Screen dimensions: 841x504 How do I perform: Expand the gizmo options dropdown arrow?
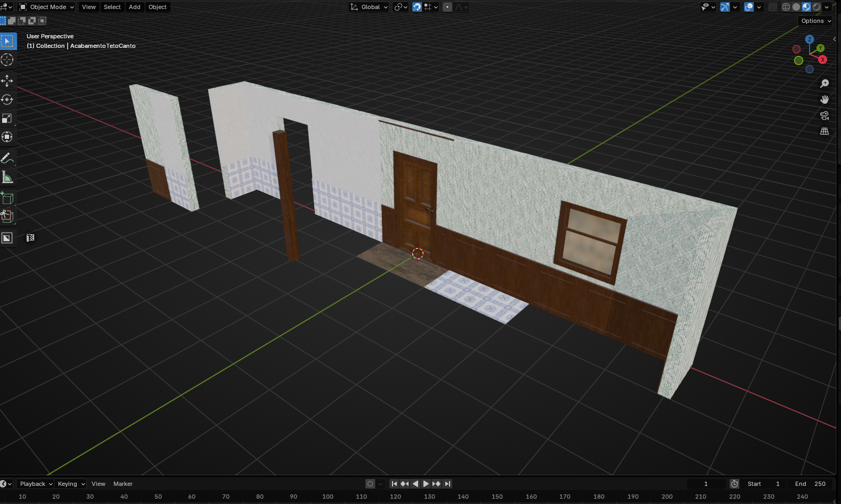tap(735, 7)
